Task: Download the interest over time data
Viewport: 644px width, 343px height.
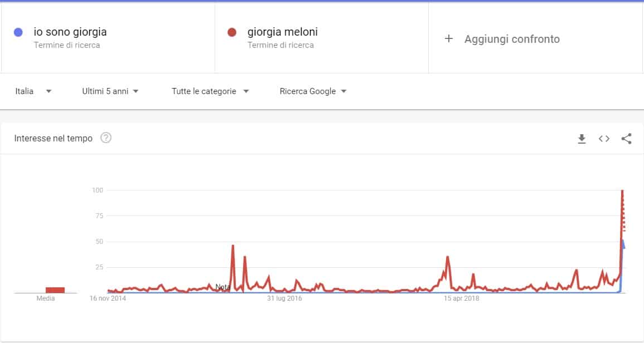Action: (582, 139)
